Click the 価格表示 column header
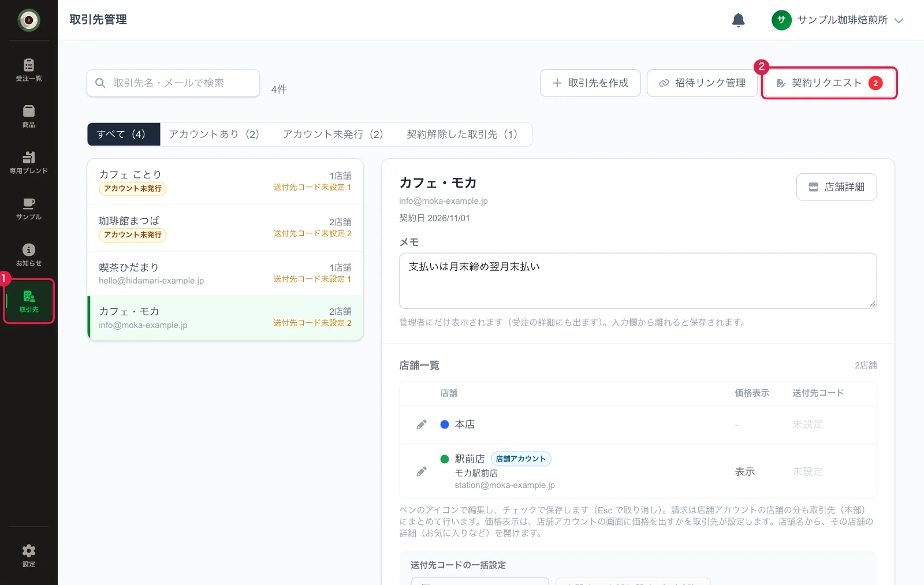The height and width of the screenshot is (585, 924). (x=752, y=393)
